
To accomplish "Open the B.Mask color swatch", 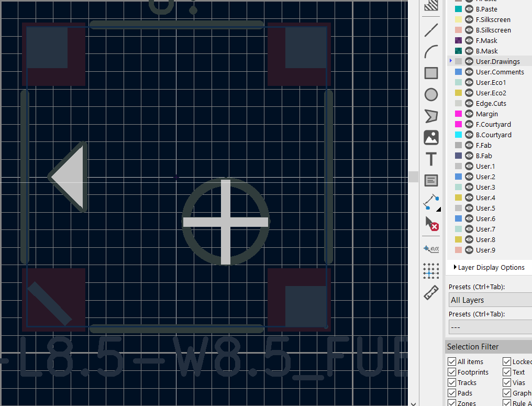I will 458,51.
